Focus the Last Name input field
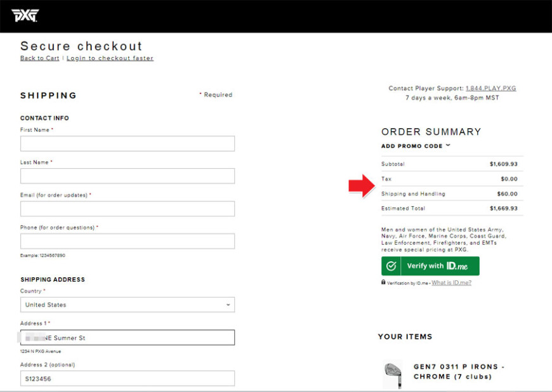 pyautogui.click(x=128, y=176)
